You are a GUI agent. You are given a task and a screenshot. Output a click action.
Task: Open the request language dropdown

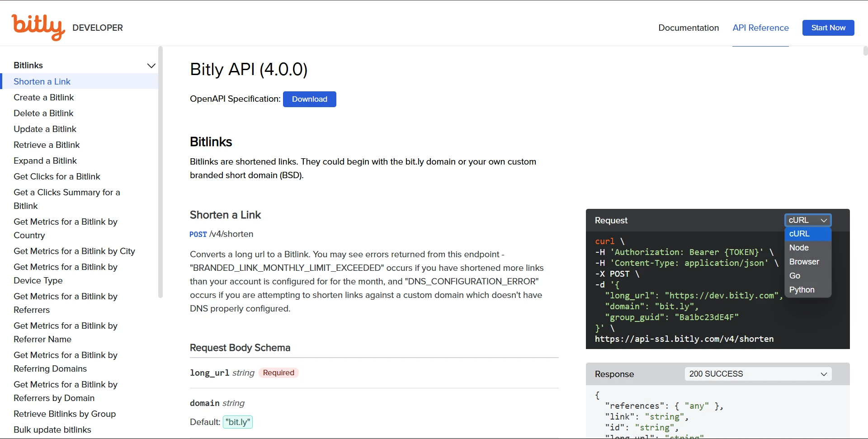807,220
